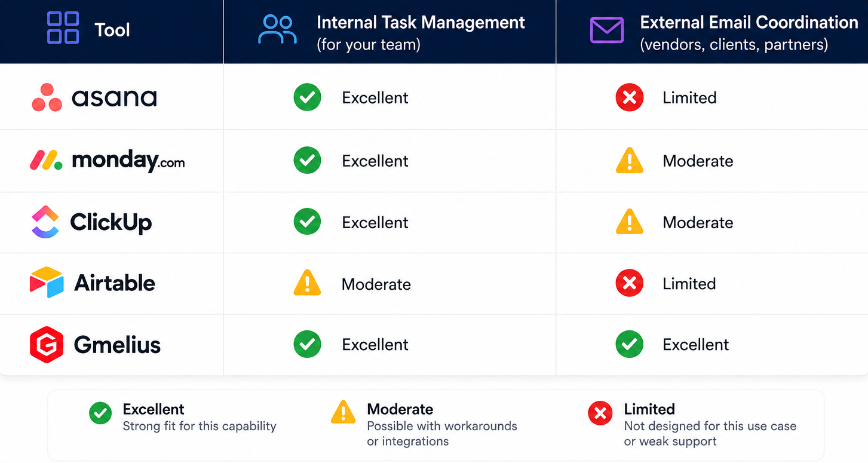Click "Limited" in the asana row
Image resolution: width=868 pixels, height=463 pixels.
click(689, 98)
